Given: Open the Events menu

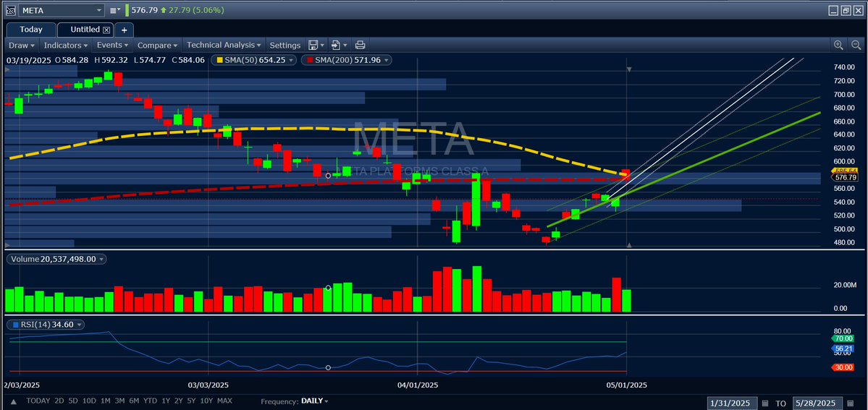Looking at the screenshot, I should [x=112, y=46].
